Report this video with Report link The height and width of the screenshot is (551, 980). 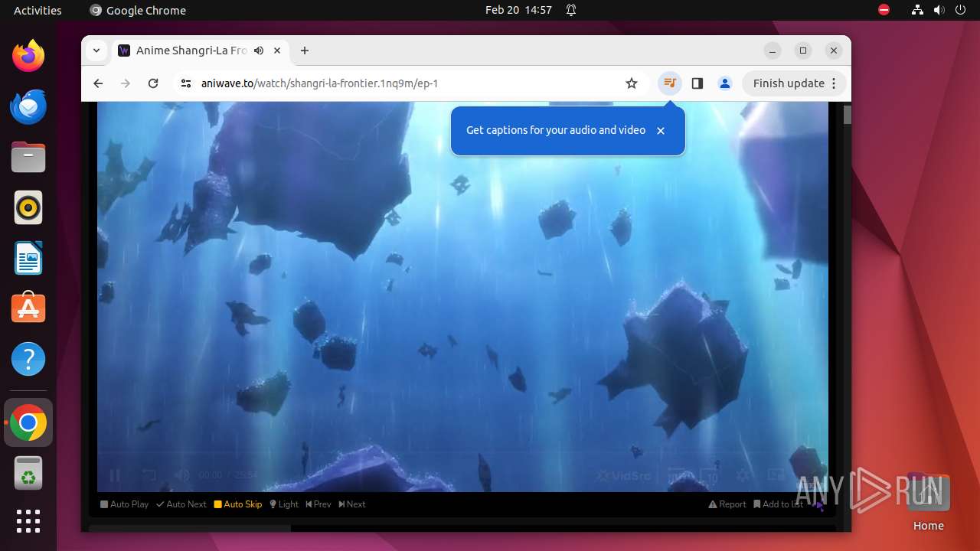(x=727, y=504)
